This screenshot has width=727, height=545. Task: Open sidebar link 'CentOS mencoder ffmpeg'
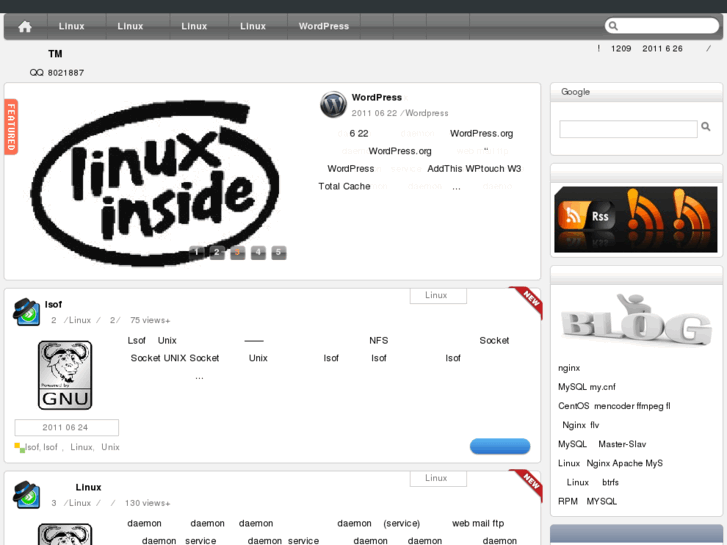pyautogui.click(x=614, y=406)
